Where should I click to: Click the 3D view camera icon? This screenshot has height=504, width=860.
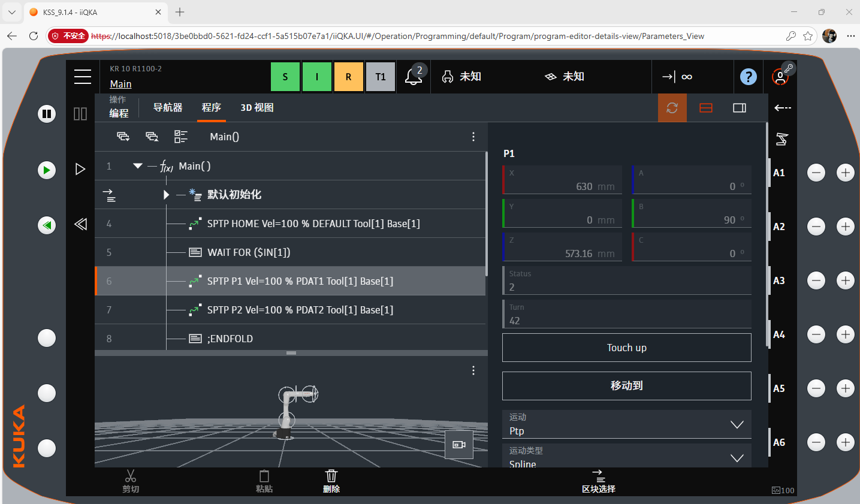459,445
